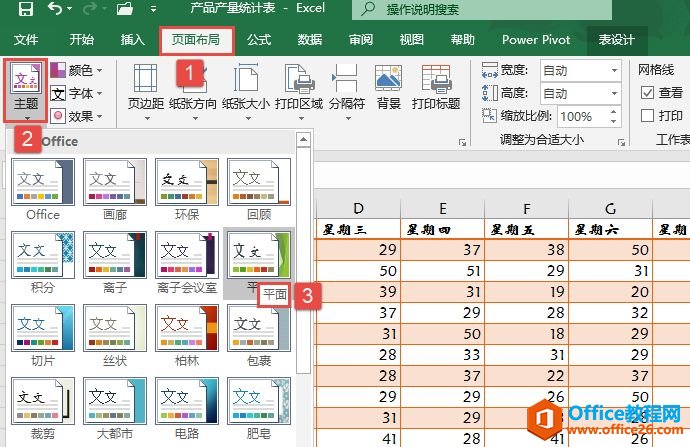Open the Width (宽度) combo box
This screenshot has height=447, width=690.
click(x=580, y=70)
